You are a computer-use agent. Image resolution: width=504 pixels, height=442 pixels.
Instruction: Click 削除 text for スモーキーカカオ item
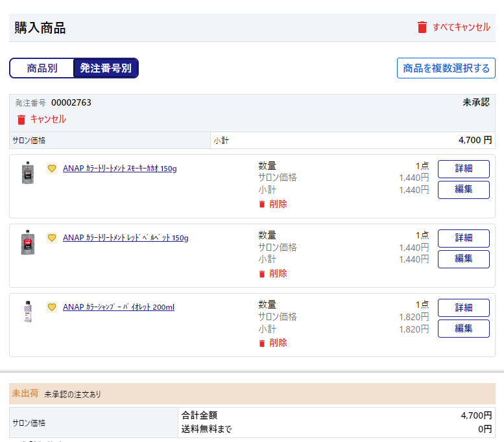(278, 204)
